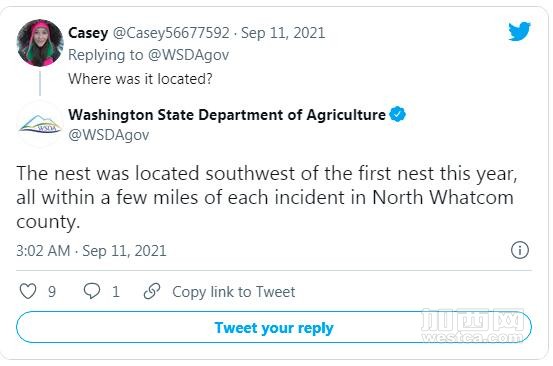The width and height of the screenshot is (553, 366).
Task: Click the chain link icon
Action: click(x=152, y=291)
